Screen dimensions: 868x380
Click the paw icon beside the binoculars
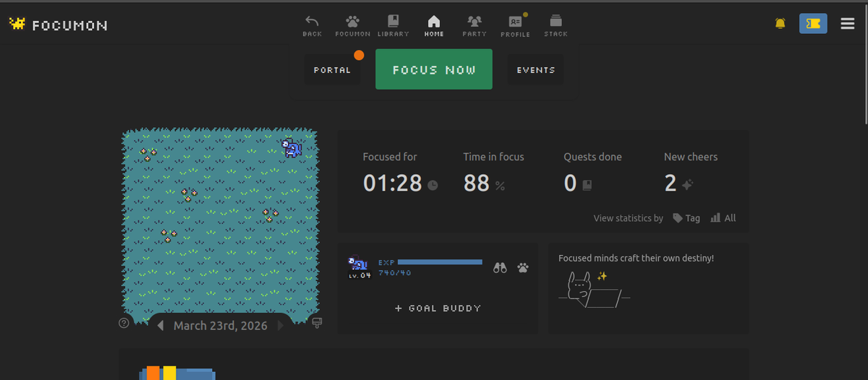pyautogui.click(x=523, y=267)
